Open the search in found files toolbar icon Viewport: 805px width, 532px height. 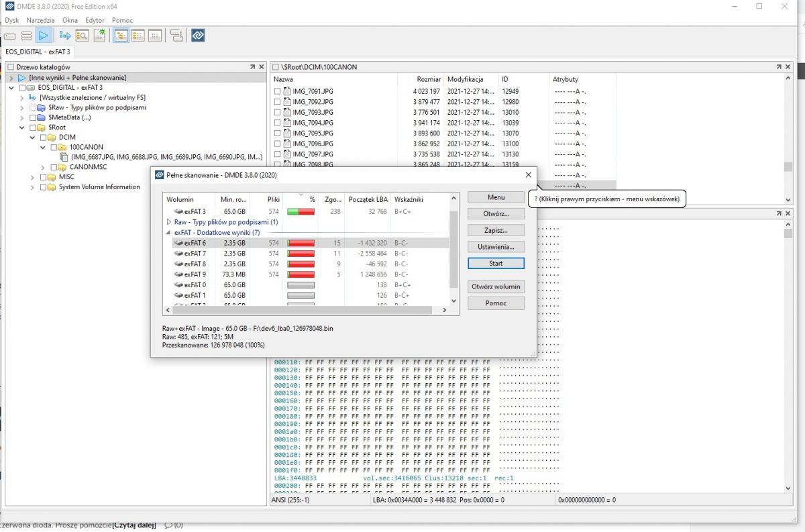tap(83, 36)
